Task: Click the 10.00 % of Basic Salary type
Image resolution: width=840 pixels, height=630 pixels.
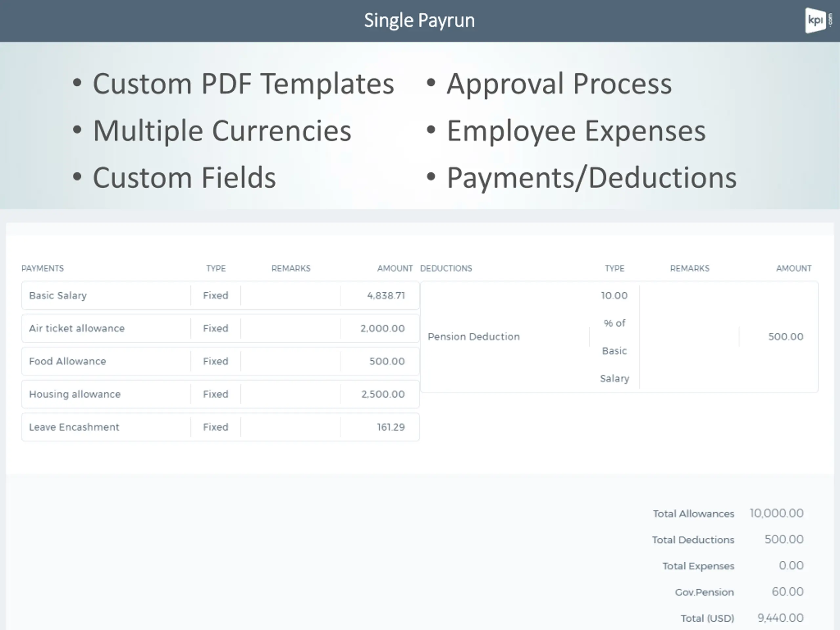Action: coord(615,337)
